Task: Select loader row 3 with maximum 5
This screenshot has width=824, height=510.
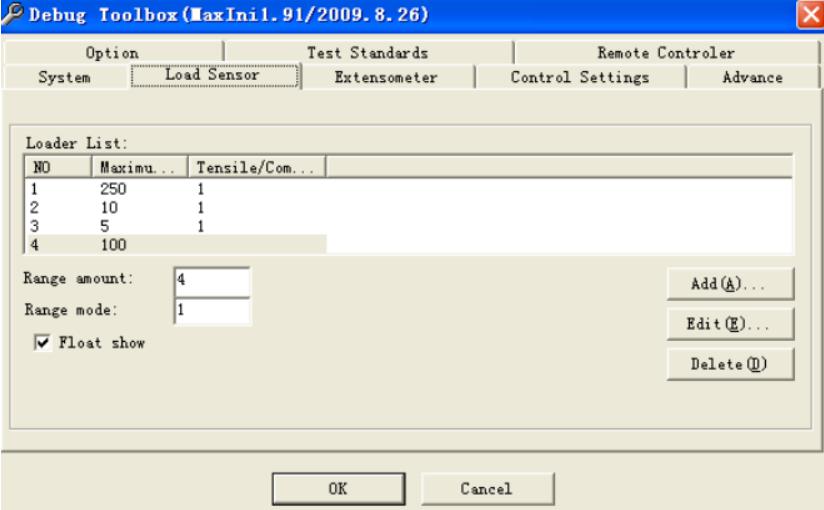Action: coord(176,226)
